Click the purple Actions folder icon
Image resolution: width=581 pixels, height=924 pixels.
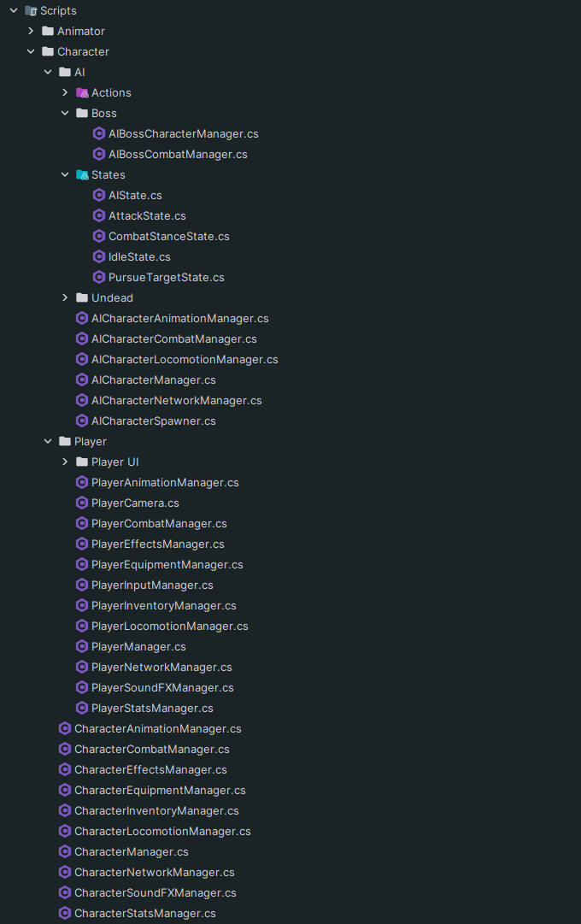coord(83,92)
